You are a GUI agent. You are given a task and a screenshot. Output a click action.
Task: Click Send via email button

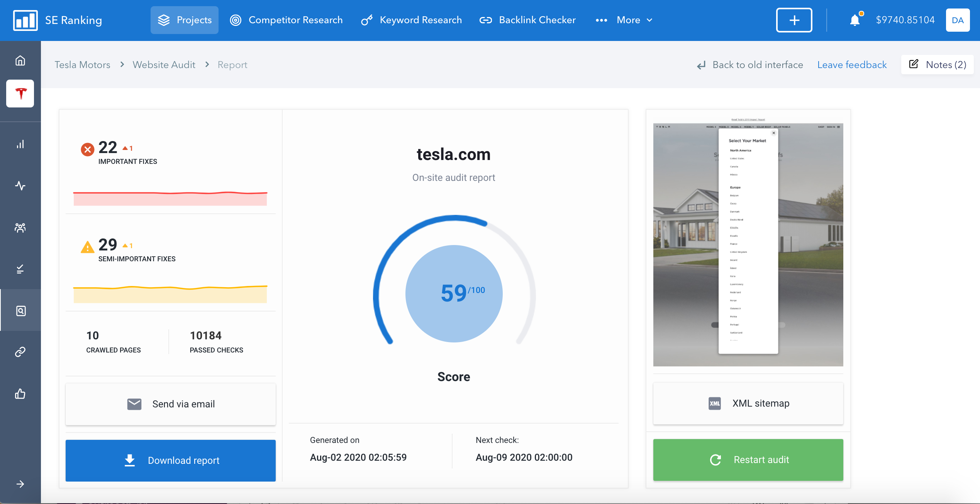pyautogui.click(x=171, y=404)
